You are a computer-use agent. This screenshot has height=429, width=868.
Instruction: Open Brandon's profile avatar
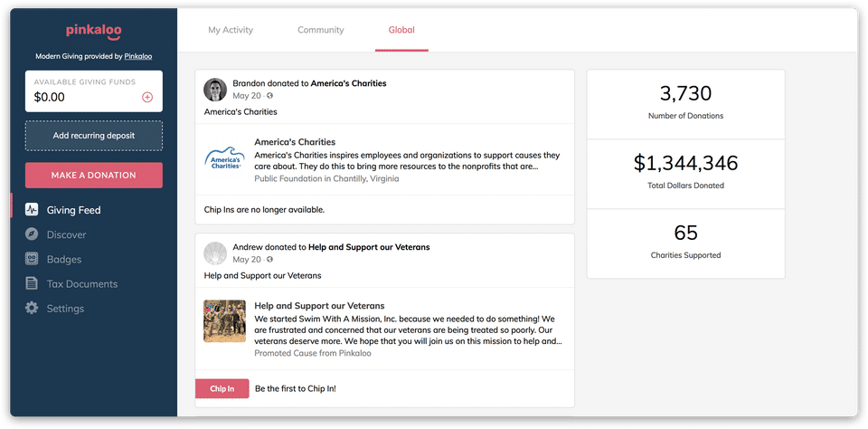click(x=215, y=90)
